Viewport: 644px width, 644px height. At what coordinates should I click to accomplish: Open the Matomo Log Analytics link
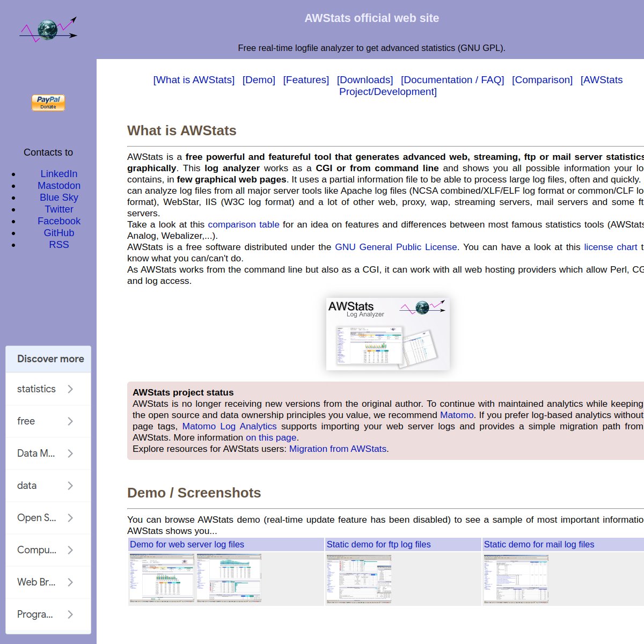pyautogui.click(x=230, y=426)
